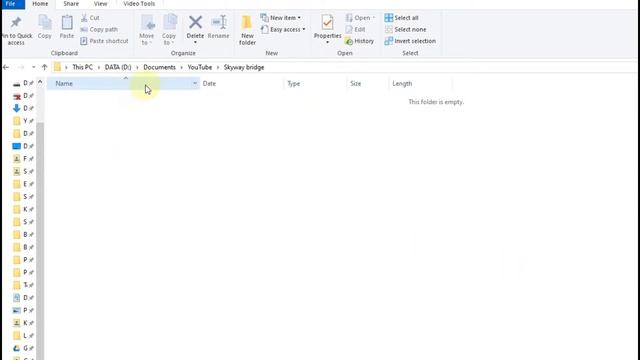640x360 pixels.
Task: Expand the arrow beneath Properties
Action: point(327,42)
